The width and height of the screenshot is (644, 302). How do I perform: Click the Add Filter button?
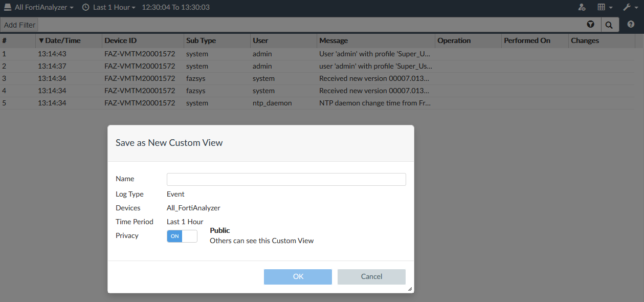pyautogui.click(x=20, y=25)
